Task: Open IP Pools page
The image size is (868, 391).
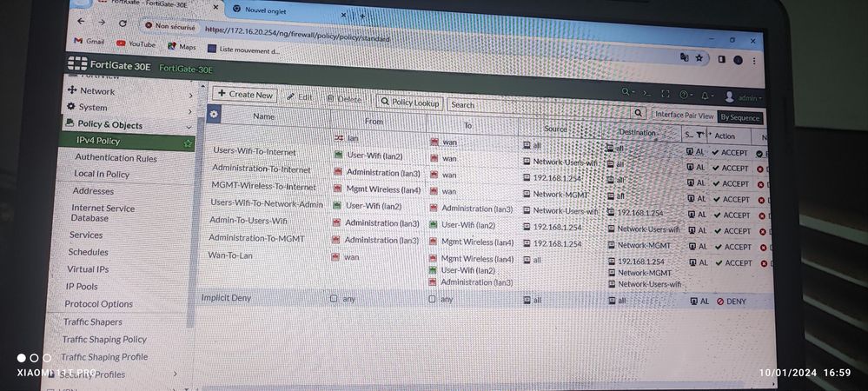Action: click(x=82, y=287)
